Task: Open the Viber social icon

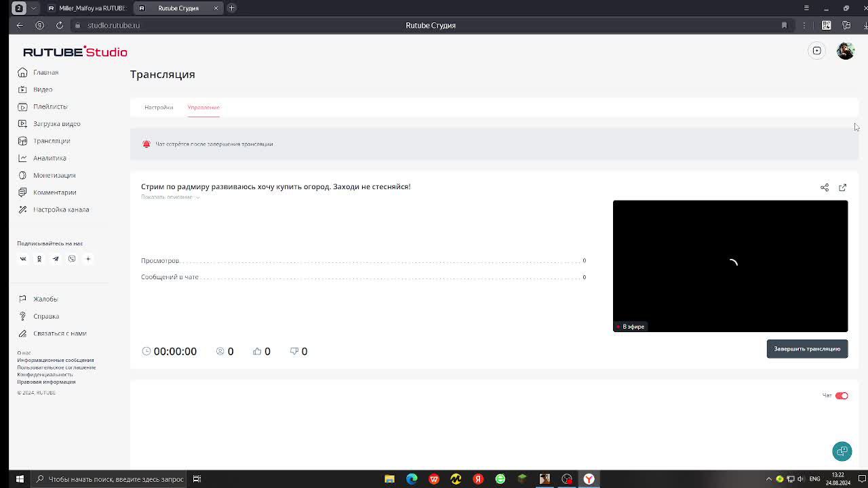Action: 72,259
